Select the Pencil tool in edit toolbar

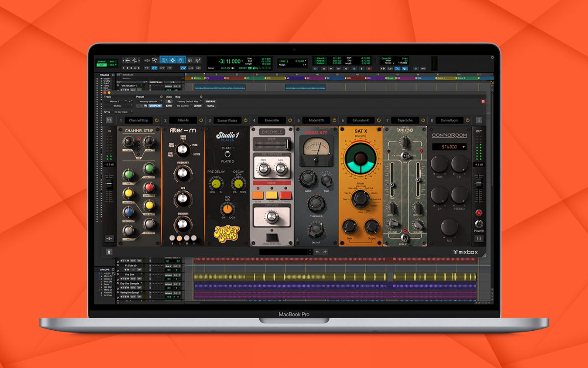point(198,60)
